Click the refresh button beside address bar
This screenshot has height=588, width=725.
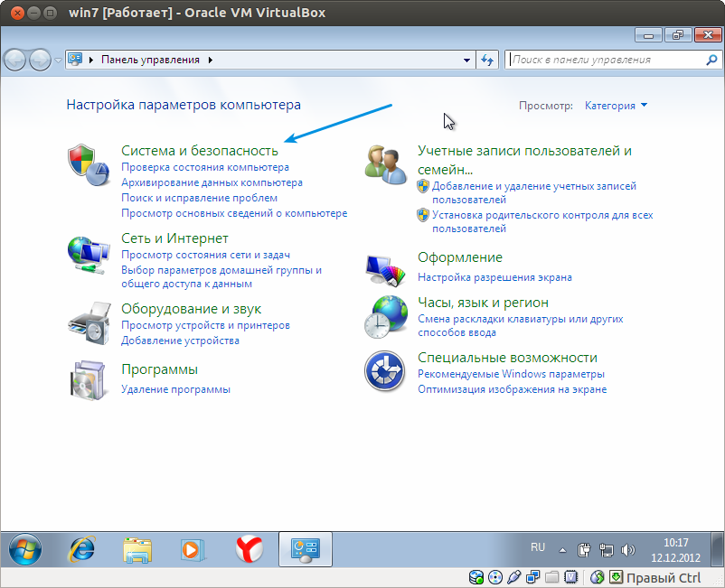[487, 60]
